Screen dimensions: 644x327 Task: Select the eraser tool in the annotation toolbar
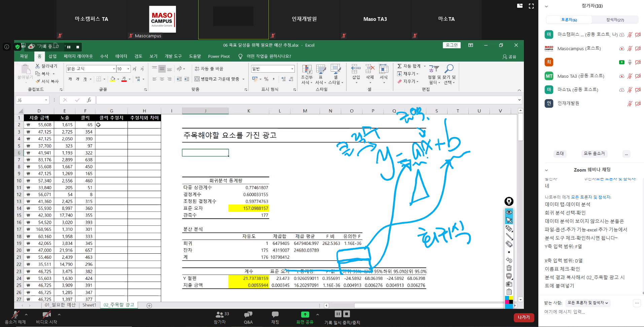point(509,244)
